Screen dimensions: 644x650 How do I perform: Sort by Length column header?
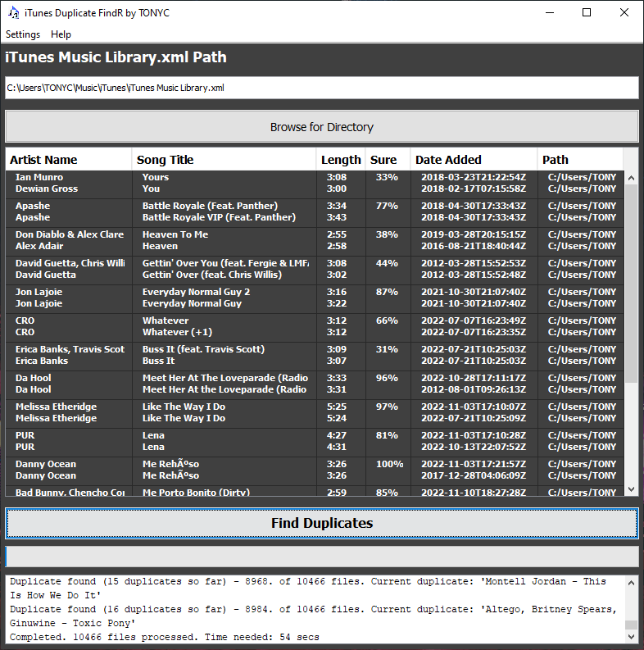click(341, 160)
